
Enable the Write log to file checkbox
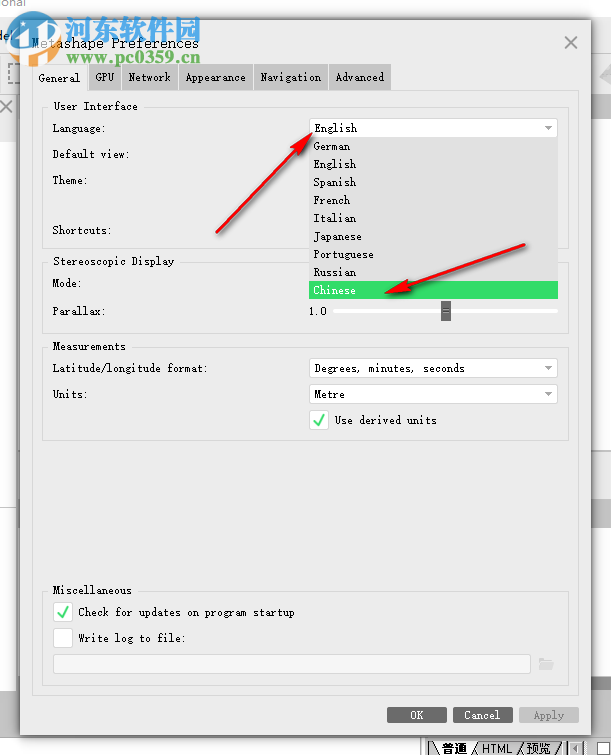click(x=63, y=638)
